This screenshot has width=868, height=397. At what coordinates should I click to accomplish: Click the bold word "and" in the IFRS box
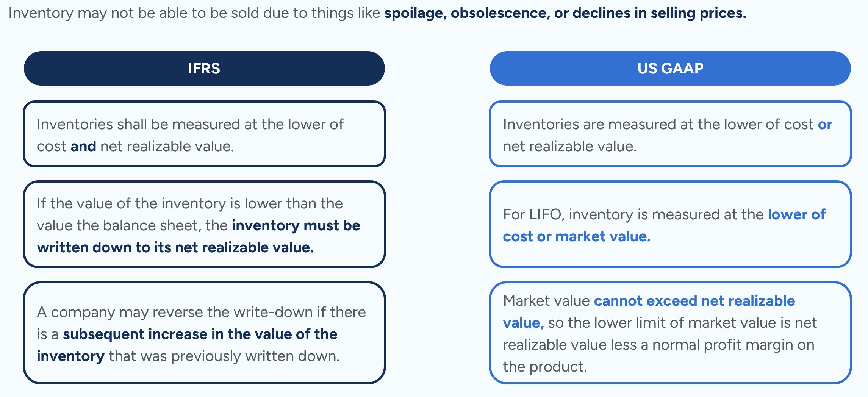point(83,146)
